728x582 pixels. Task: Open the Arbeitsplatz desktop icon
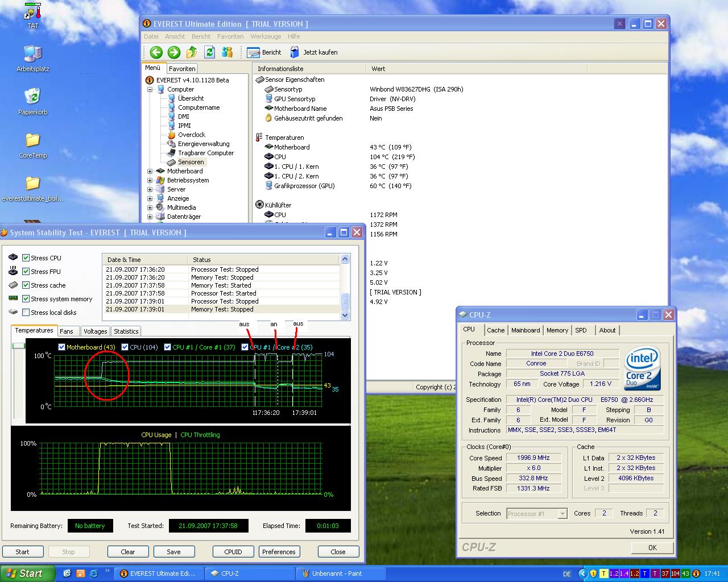point(33,59)
